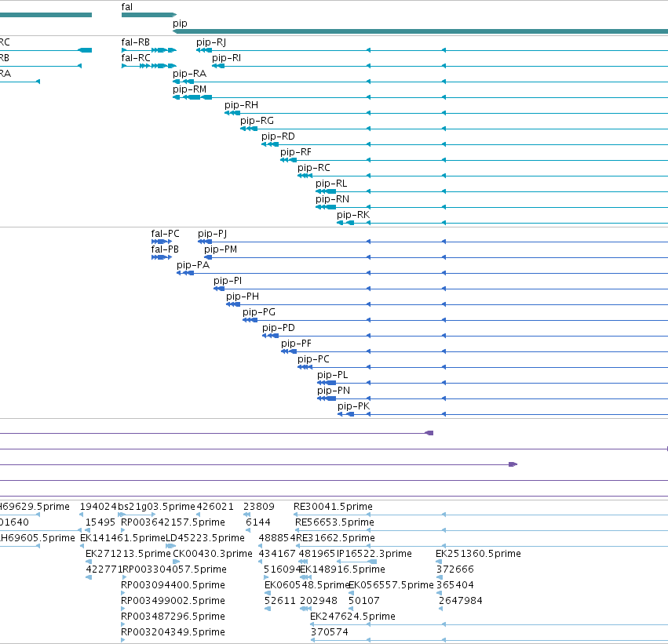
Task: Click the long pip gene bar
Action: coord(420,31)
